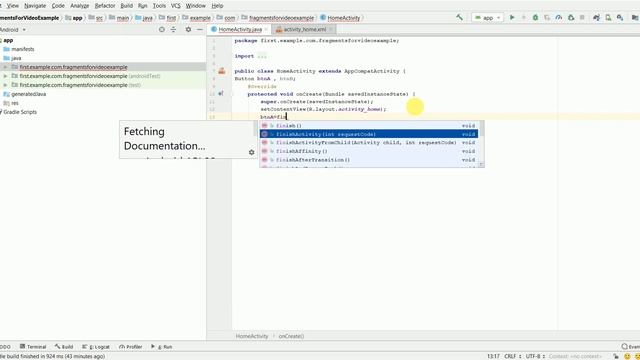Image resolution: width=640 pixels, height=360 pixels.
Task: Click the stop square icon in toolbar
Action: (582, 18)
